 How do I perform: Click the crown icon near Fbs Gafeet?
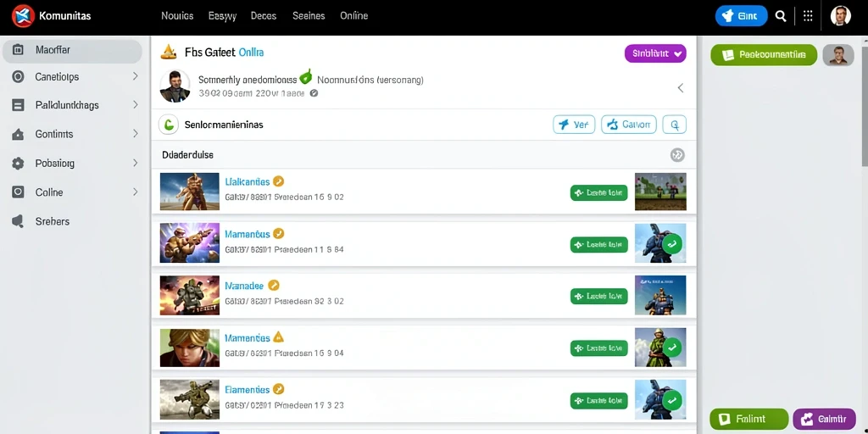(x=169, y=52)
